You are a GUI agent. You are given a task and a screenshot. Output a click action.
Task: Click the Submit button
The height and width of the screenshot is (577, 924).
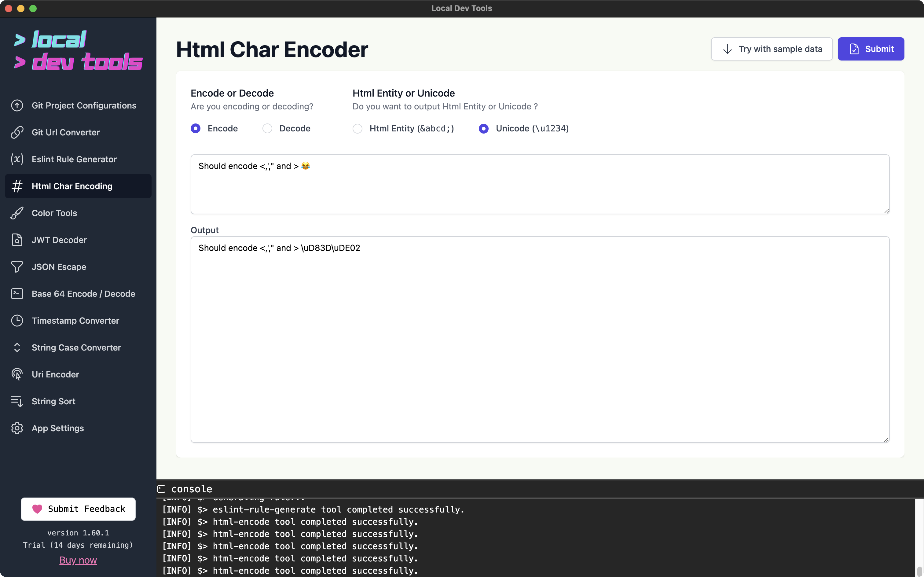coord(871,49)
